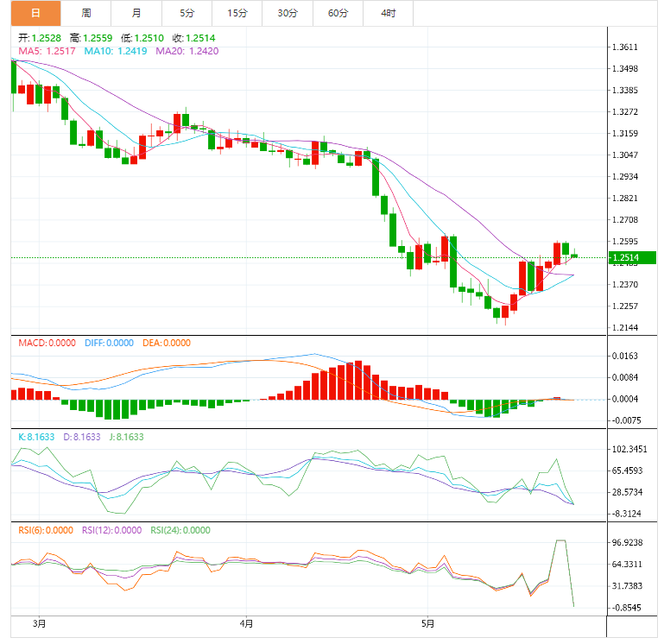Click the 0.0163 MACD axis label
Screen dimensions: 664x644
coord(625,356)
